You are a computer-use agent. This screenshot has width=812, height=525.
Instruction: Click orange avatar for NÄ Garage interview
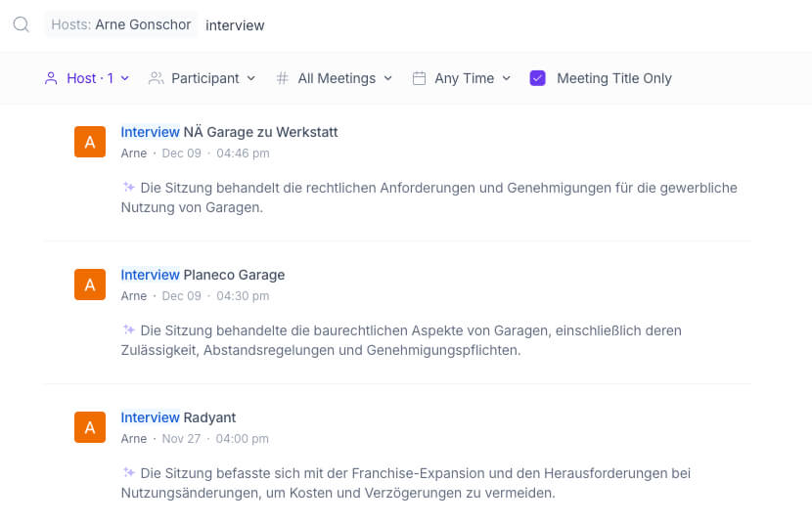[89, 142]
